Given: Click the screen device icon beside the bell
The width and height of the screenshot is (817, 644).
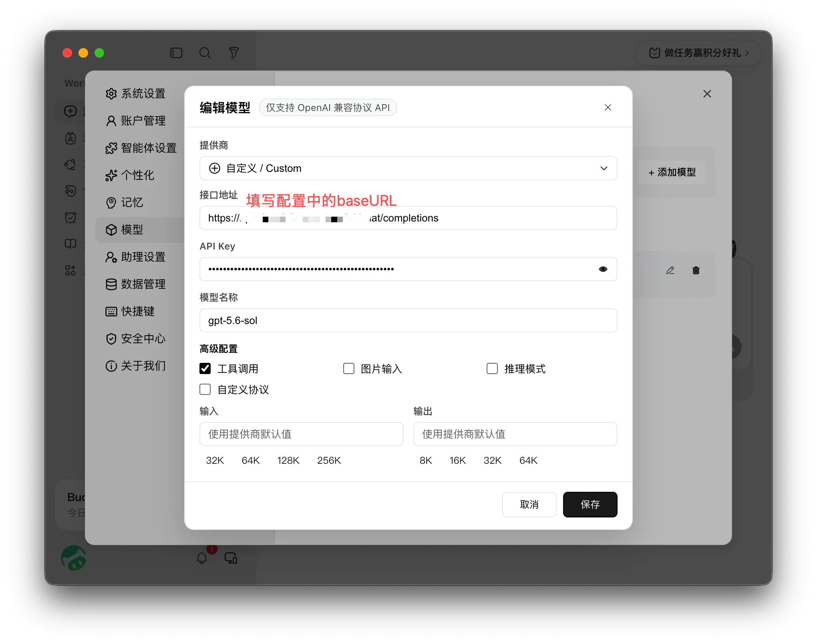Looking at the screenshot, I should pos(231,558).
